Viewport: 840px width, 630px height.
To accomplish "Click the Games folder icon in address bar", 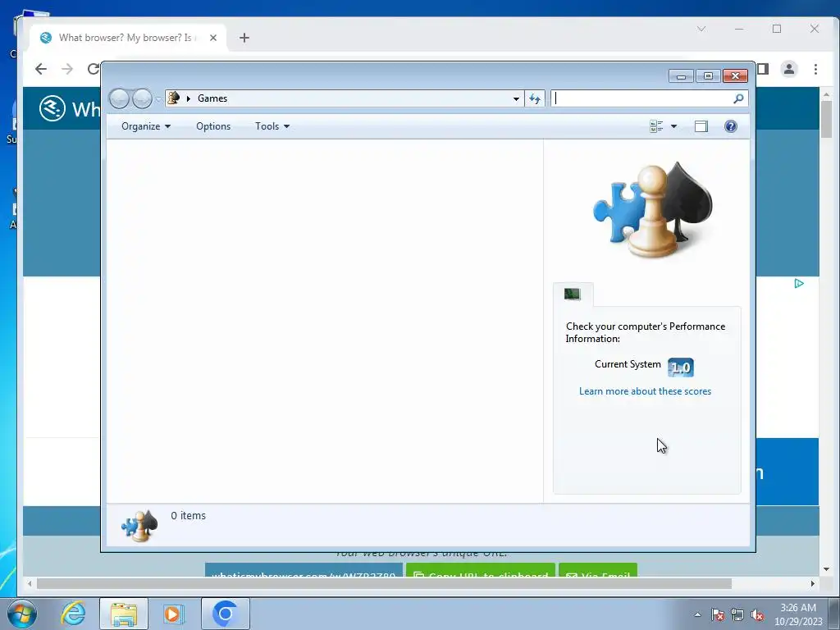I will pyautogui.click(x=174, y=98).
